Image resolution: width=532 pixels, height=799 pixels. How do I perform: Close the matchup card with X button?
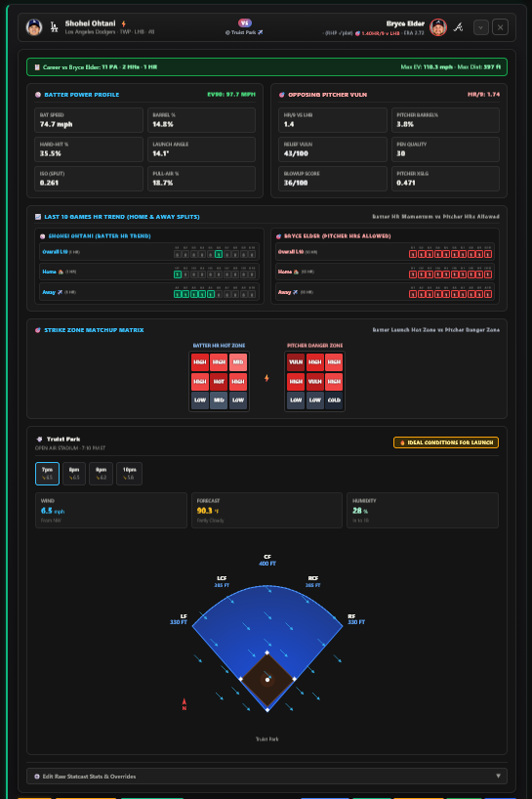tap(500, 27)
